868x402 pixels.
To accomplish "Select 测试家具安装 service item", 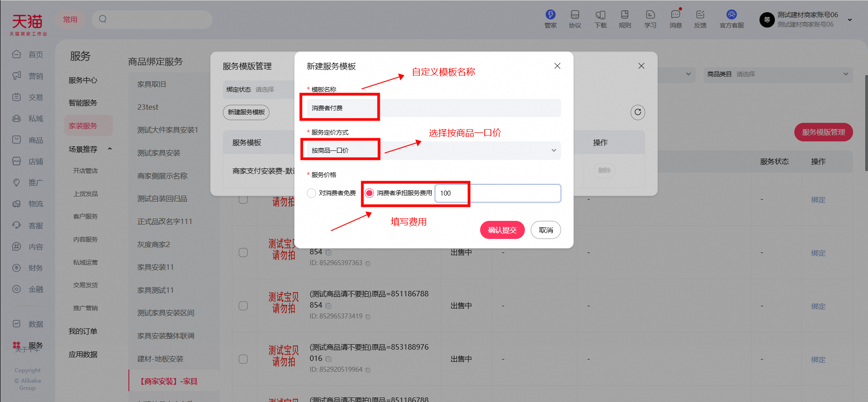I will [159, 153].
